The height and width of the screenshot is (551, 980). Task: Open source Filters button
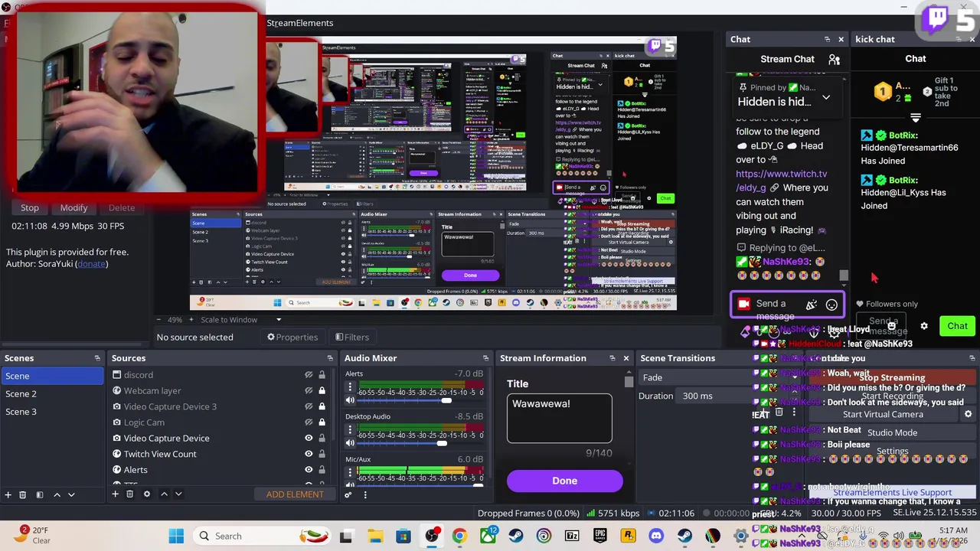[x=352, y=337]
